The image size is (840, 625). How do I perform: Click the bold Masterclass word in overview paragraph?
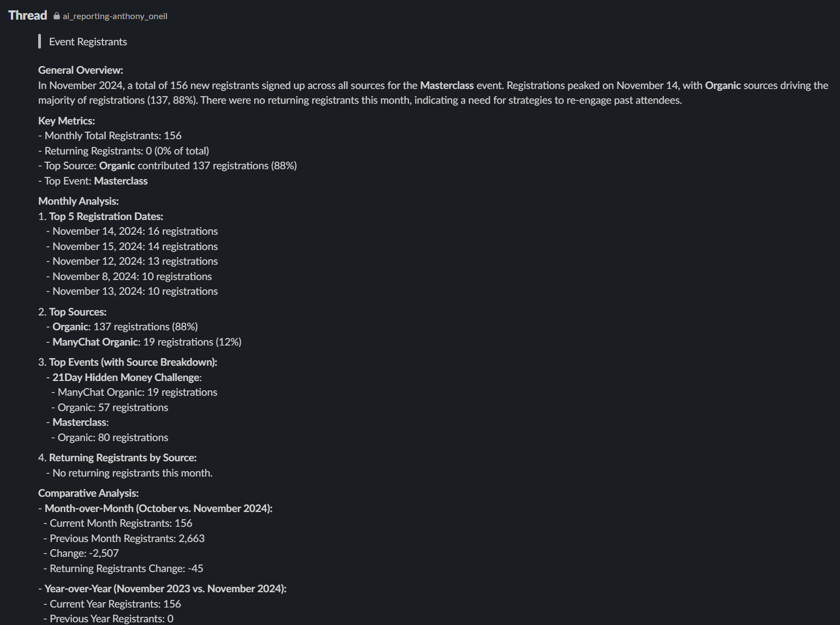click(x=447, y=86)
